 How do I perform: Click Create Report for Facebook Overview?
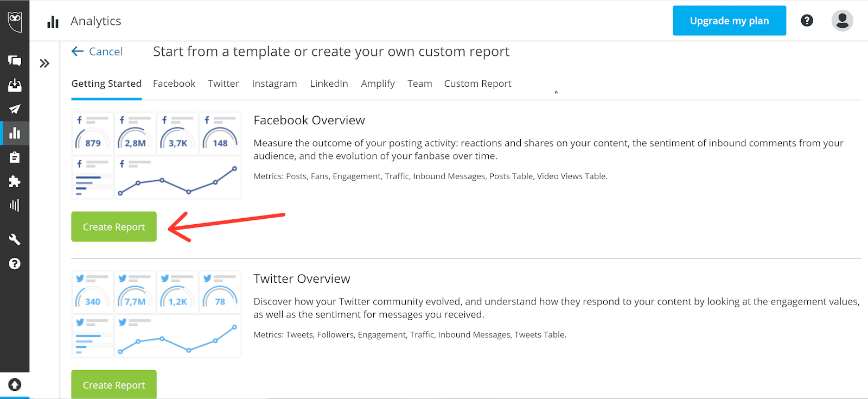pyautogui.click(x=114, y=227)
